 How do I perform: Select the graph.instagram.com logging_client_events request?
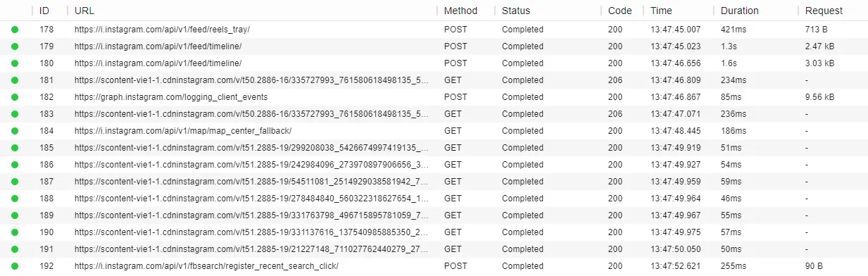click(x=434, y=97)
